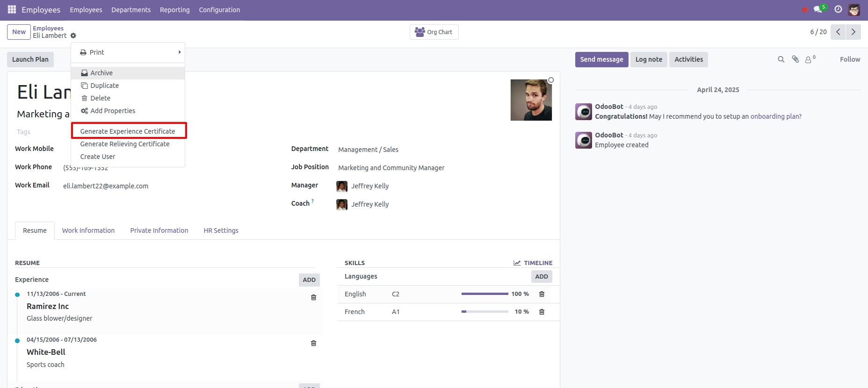868x388 pixels.
Task: Click the English 100% progress bar
Action: tap(485, 294)
